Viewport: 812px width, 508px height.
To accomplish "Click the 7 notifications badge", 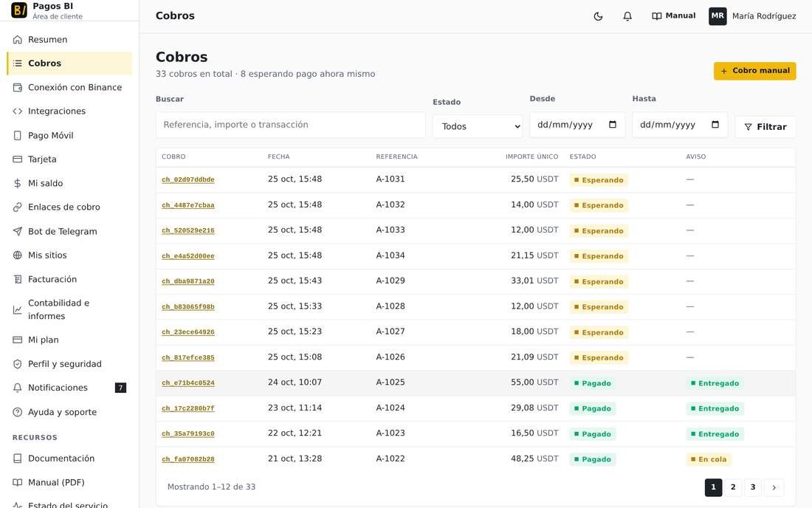I will [120, 388].
